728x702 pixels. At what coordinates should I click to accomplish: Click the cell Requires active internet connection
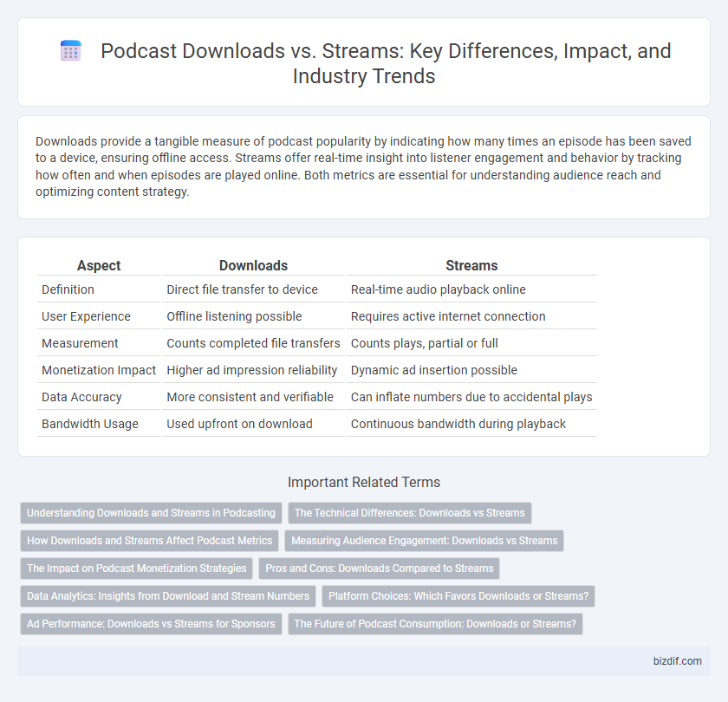[x=471, y=316]
